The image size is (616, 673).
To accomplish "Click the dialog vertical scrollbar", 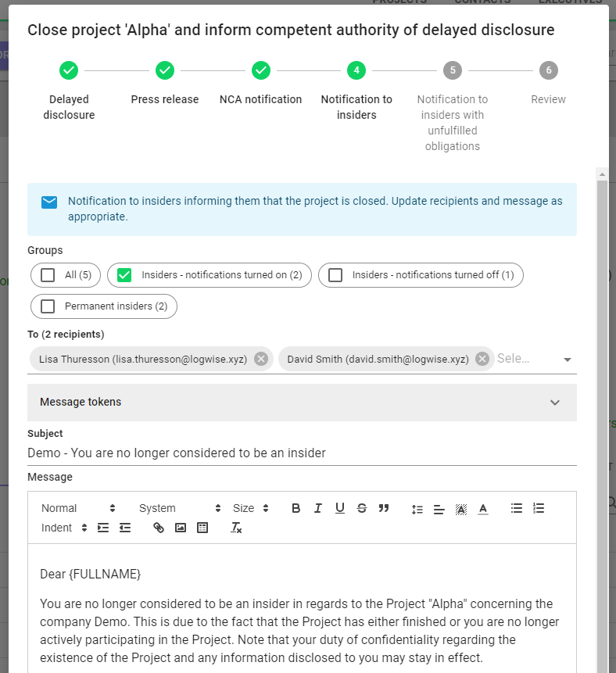I will pos(602,425).
